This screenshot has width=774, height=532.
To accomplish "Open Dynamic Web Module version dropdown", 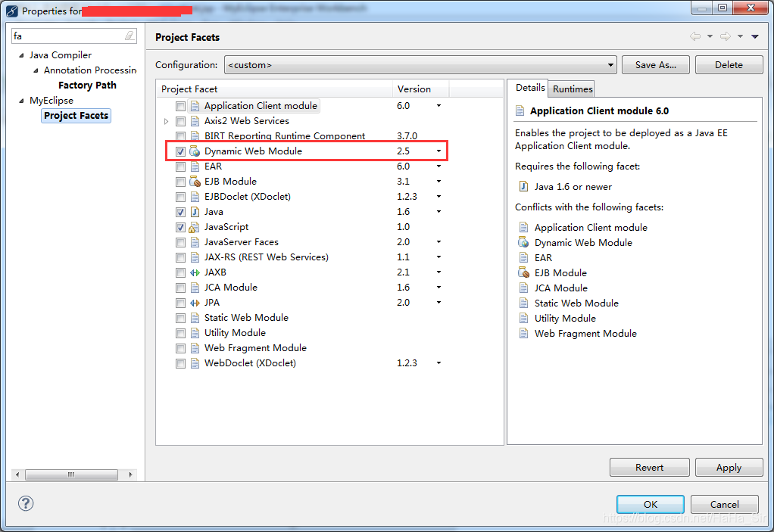I will point(438,151).
